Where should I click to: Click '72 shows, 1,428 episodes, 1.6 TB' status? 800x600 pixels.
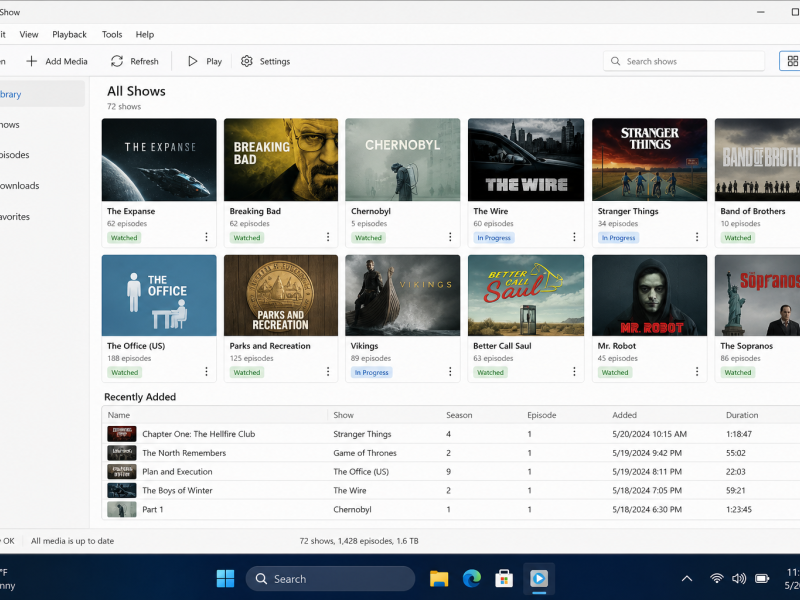point(359,541)
